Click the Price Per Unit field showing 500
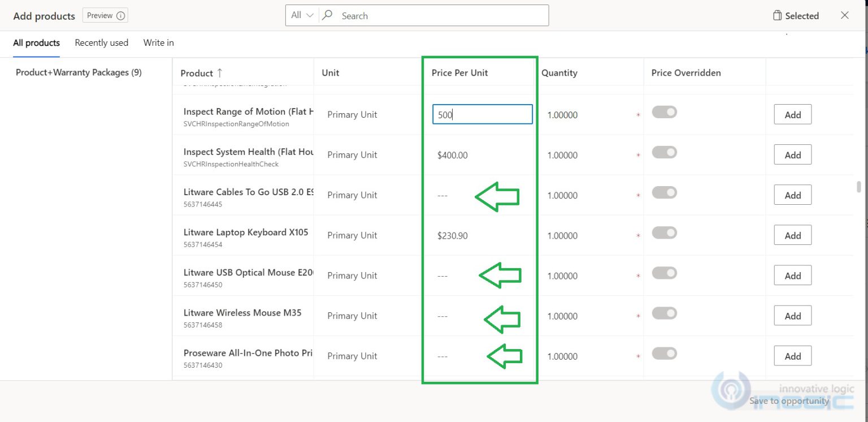The image size is (868, 422). pos(482,114)
